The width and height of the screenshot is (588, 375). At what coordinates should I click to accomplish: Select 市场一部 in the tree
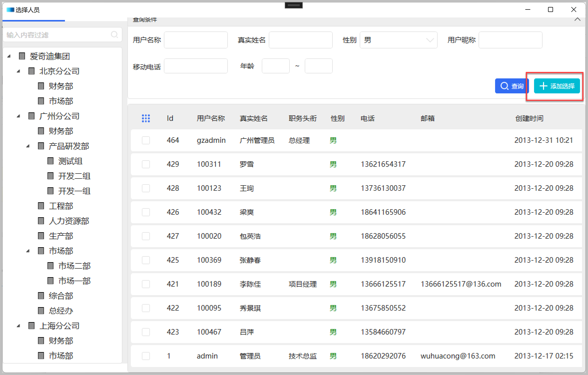tap(74, 281)
